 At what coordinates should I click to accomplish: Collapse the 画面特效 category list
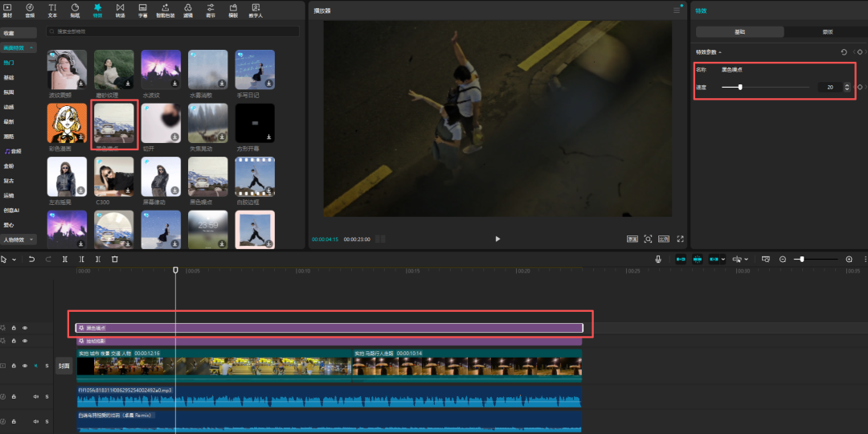pyautogui.click(x=32, y=47)
